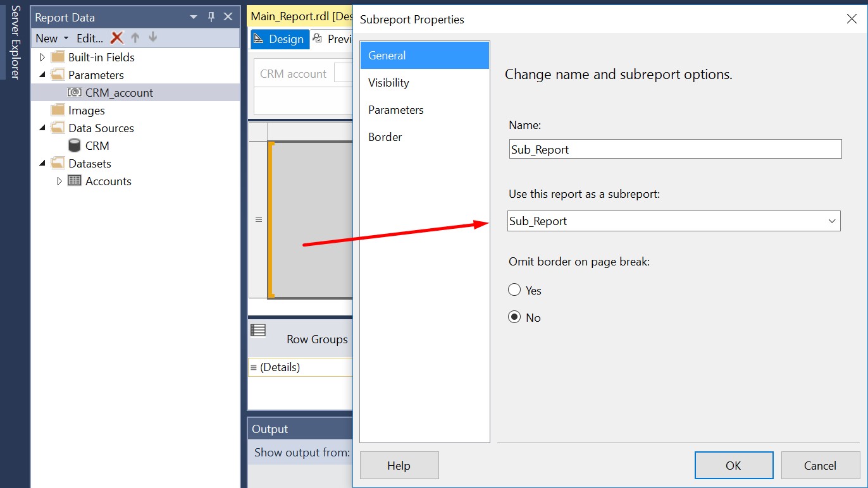Image resolution: width=868 pixels, height=488 pixels.
Task: Toggle the pin icon on Report Data panel
Action: pos(211,17)
